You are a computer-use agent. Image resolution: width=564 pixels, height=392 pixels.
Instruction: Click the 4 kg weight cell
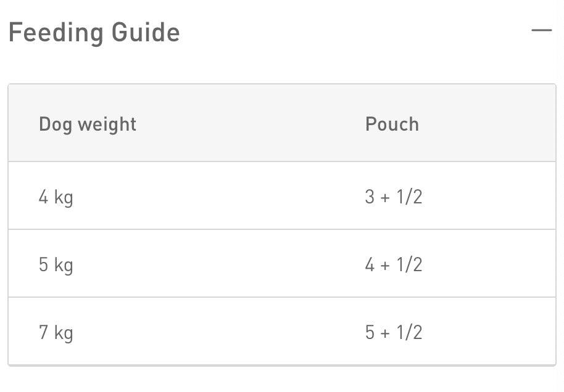(x=56, y=198)
